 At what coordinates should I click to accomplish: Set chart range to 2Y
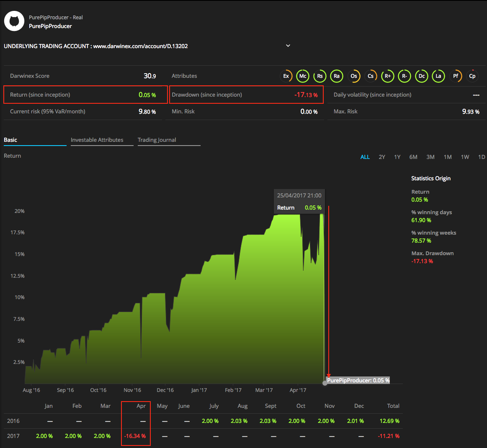tap(382, 157)
